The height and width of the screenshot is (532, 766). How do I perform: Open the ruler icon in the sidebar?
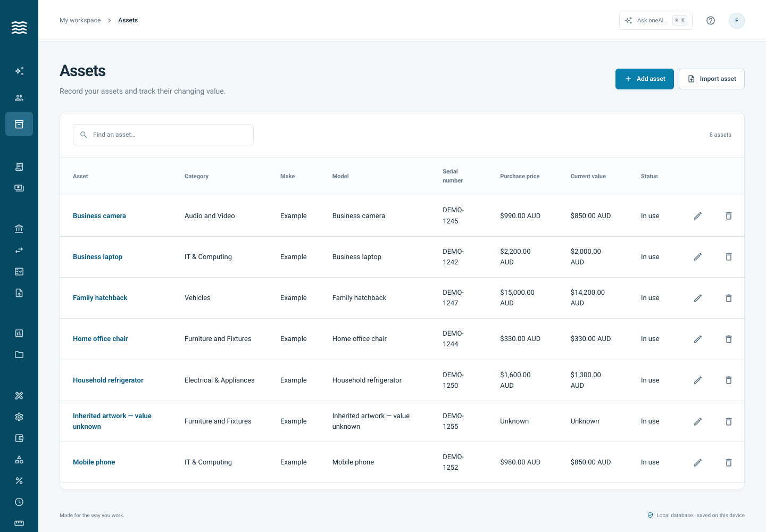(x=19, y=523)
